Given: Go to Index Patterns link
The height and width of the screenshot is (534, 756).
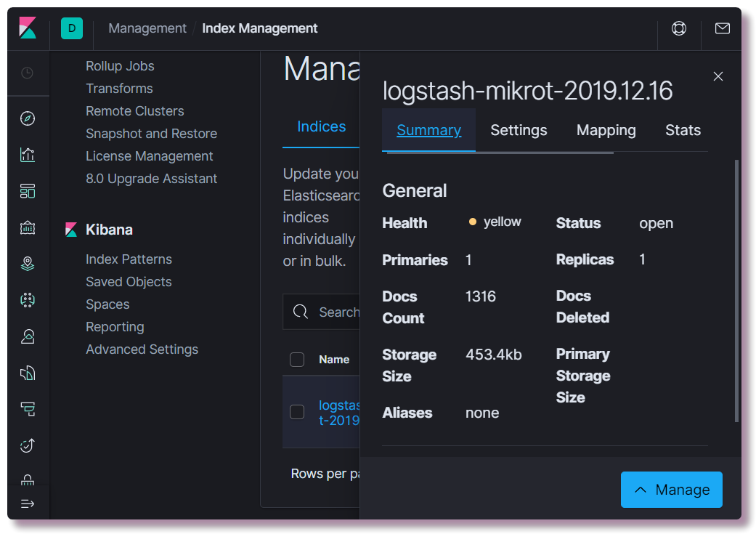Looking at the screenshot, I should 129,259.
